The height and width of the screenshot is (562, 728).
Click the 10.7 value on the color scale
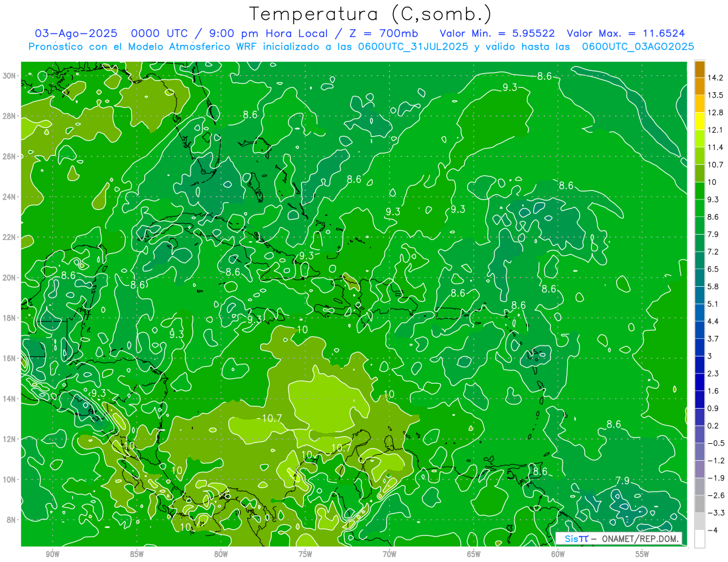tap(715, 165)
